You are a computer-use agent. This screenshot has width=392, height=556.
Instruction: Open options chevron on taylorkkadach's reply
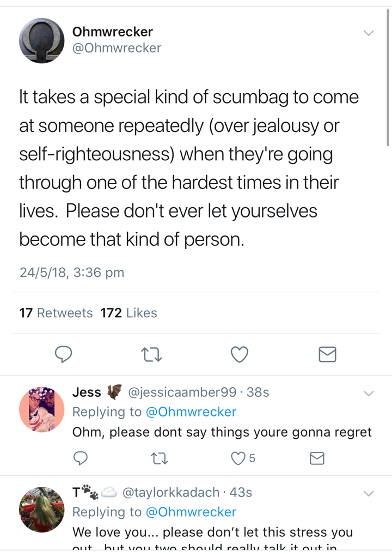[x=369, y=493]
